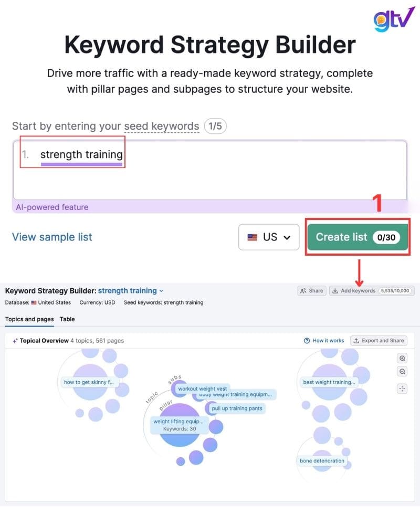Zoom in on the topical overview map
Viewport: 420px width, 525px height.
pos(402,358)
